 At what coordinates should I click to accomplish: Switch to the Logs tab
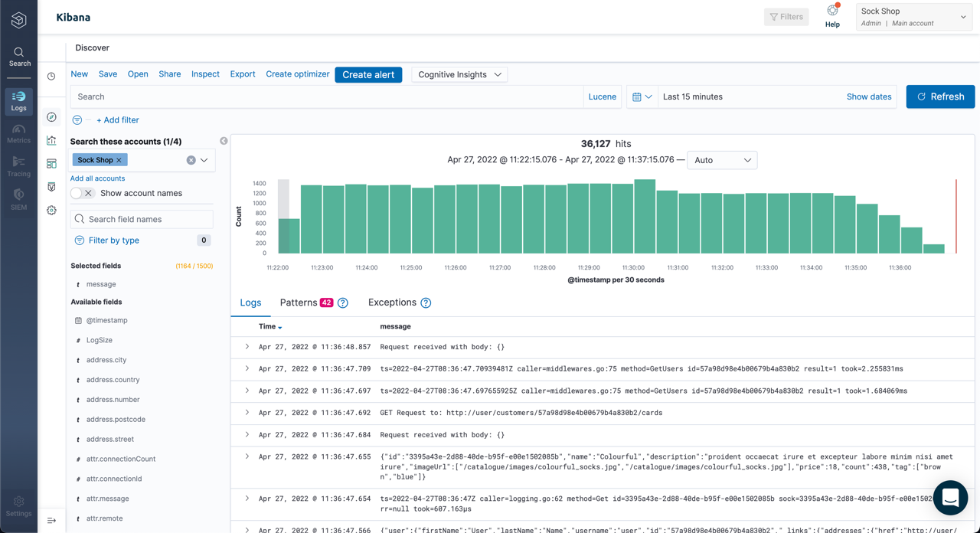pos(250,303)
